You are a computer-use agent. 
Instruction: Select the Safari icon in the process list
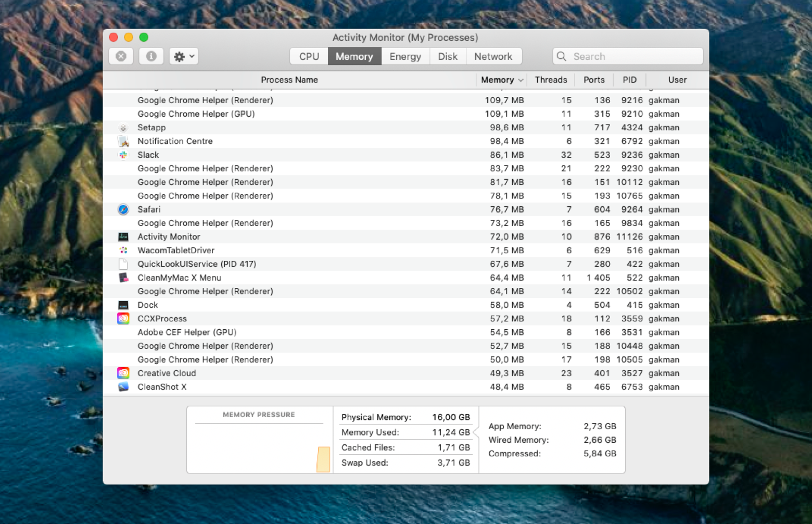pyautogui.click(x=123, y=209)
